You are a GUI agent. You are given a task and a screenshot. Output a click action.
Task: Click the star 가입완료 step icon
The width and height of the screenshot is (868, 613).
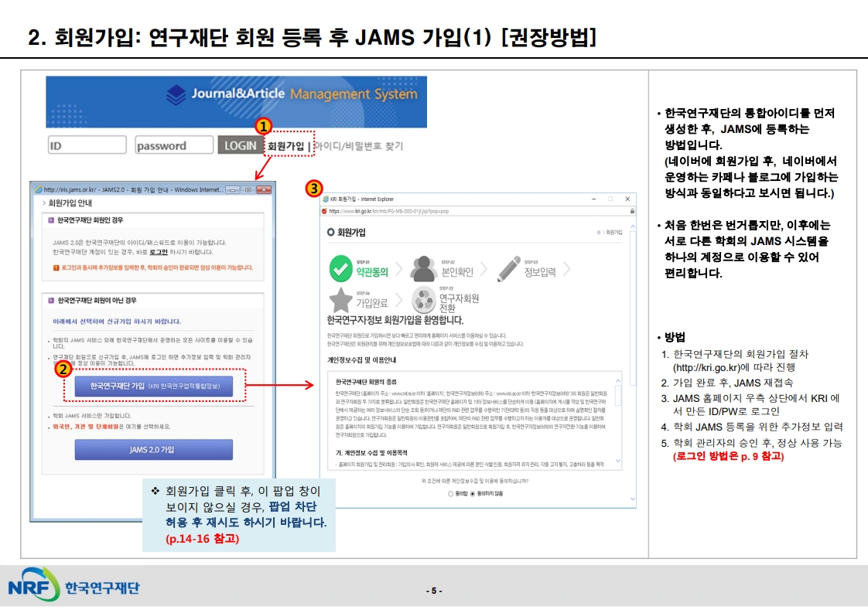tap(340, 301)
